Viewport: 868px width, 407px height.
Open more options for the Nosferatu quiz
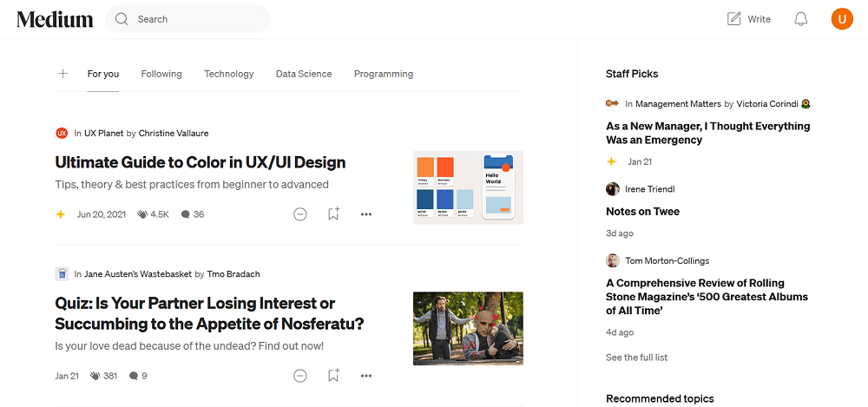366,376
